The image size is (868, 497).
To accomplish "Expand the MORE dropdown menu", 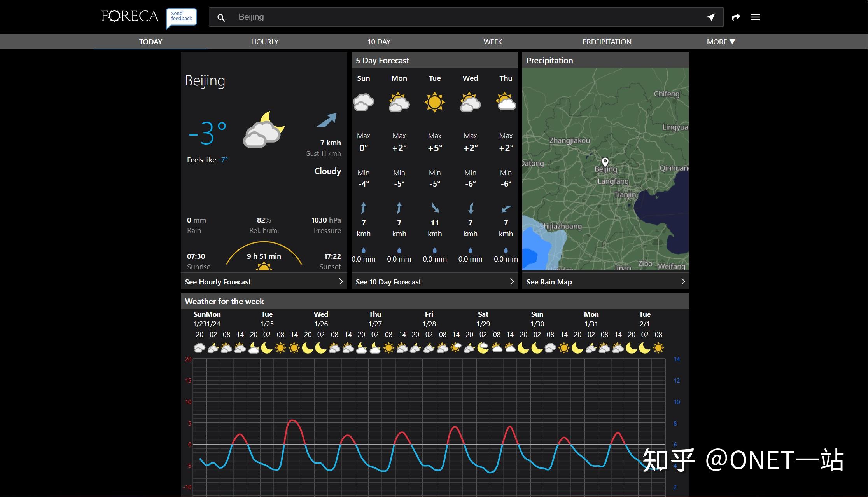I will click(x=721, y=42).
